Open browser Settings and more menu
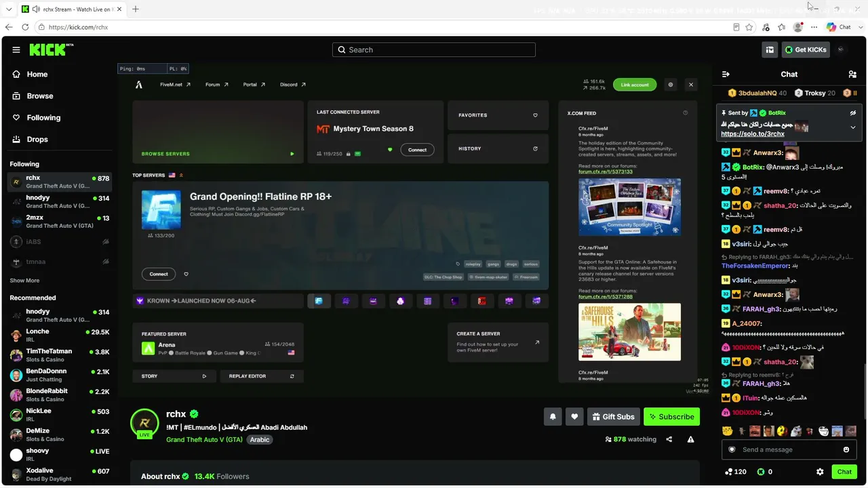The image size is (868, 488). (x=814, y=27)
